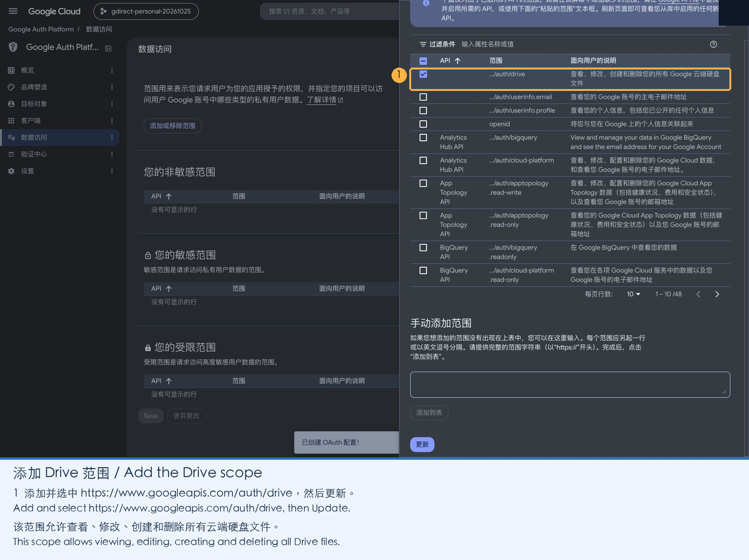Viewport: 749px width, 560px height.
Task: Click the 设置 gear icon
Action: pos(11,171)
